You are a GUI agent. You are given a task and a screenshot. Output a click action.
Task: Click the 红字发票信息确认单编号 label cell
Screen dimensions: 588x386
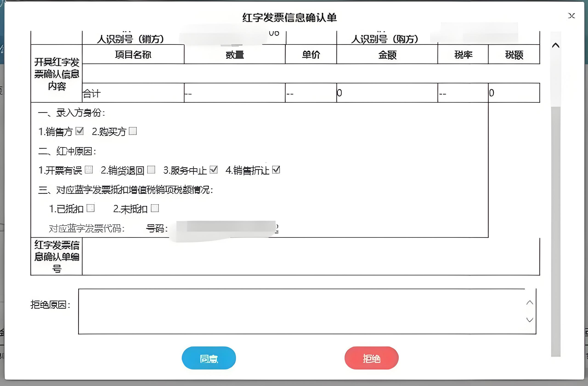pos(57,256)
